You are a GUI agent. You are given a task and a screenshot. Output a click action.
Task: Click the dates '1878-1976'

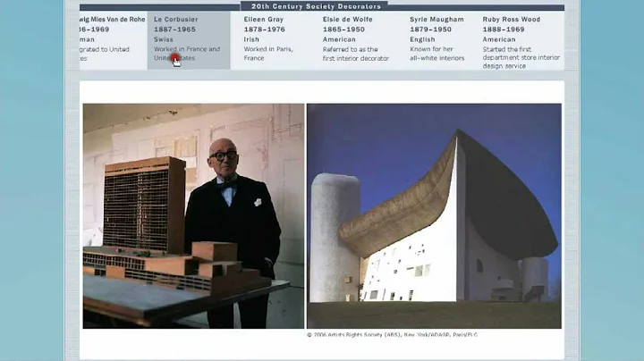(x=265, y=29)
